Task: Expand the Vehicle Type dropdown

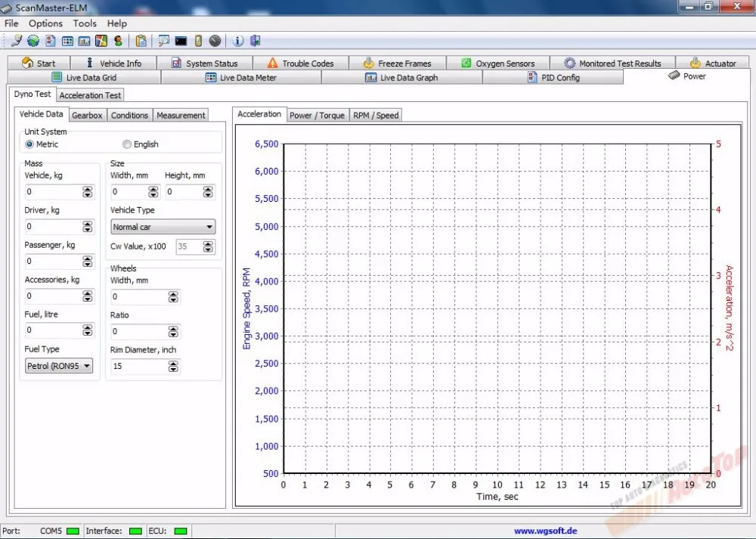Action: point(163,227)
